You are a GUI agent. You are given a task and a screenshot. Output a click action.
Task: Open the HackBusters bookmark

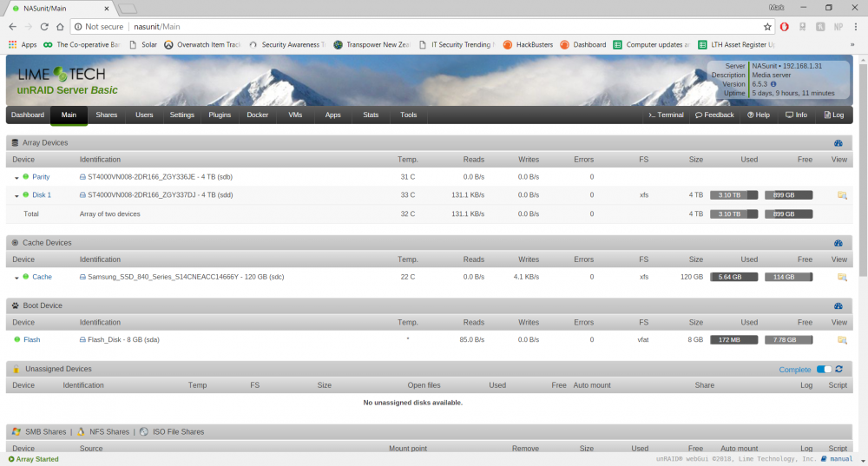(528, 45)
